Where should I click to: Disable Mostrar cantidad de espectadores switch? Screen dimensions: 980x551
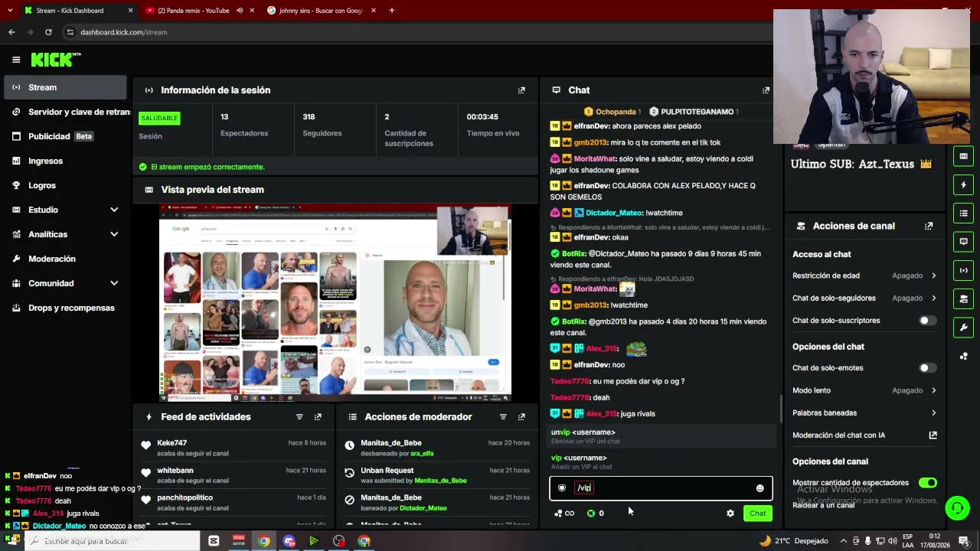[927, 483]
